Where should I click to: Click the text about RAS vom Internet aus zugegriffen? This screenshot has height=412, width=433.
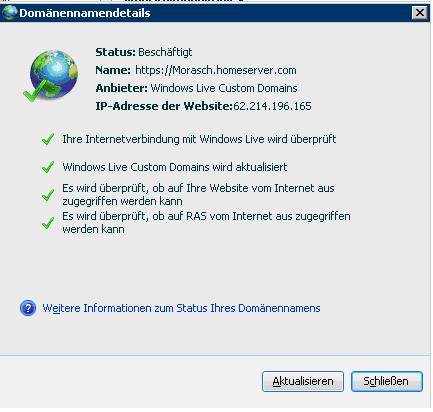[x=206, y=223]
